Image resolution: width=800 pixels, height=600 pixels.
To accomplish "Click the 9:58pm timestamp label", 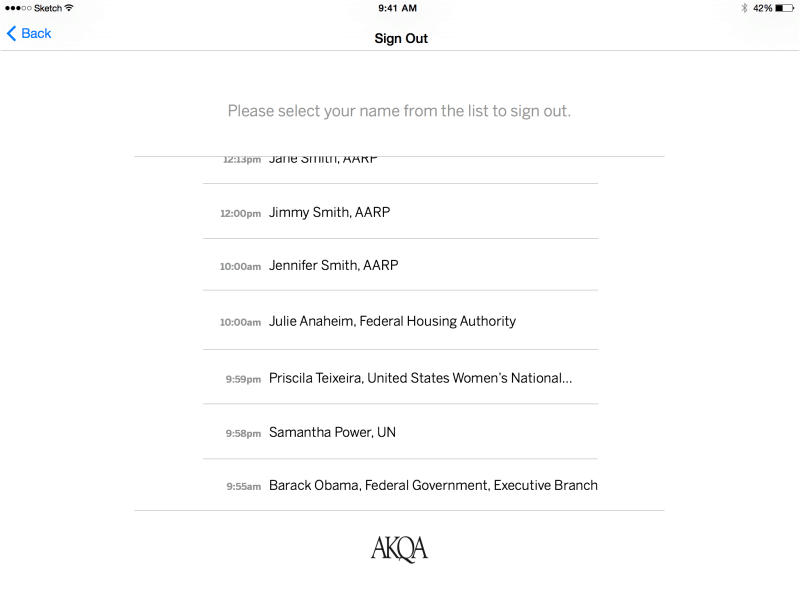I will [243, 433].
